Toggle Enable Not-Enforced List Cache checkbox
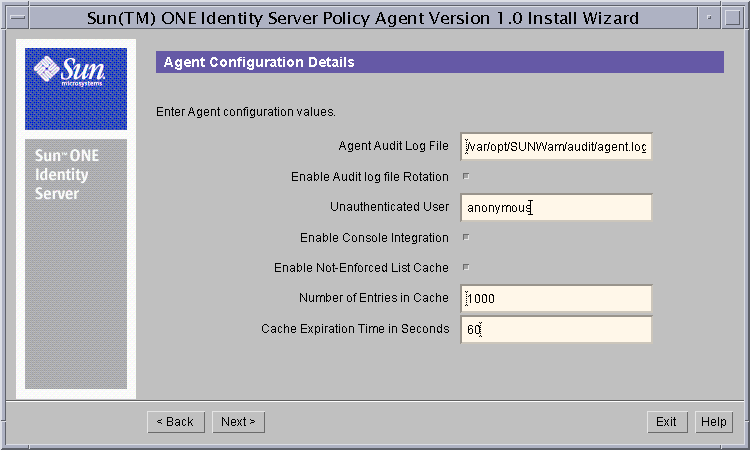 click(x=466, y=267)
